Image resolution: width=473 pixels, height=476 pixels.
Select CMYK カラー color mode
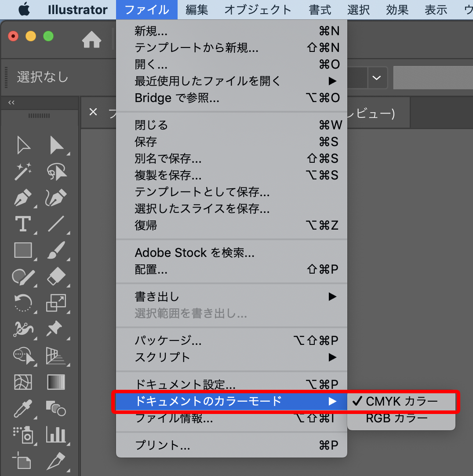pyautogui.click(x=401, y=401)
